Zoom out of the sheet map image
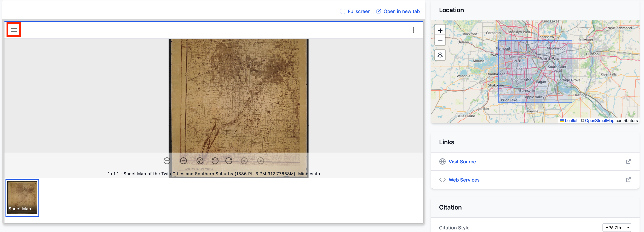644x232 pixels. [183, 161]
